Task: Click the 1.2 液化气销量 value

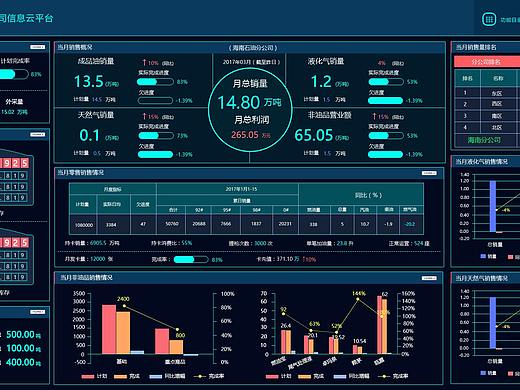Action: coord(321,81)
